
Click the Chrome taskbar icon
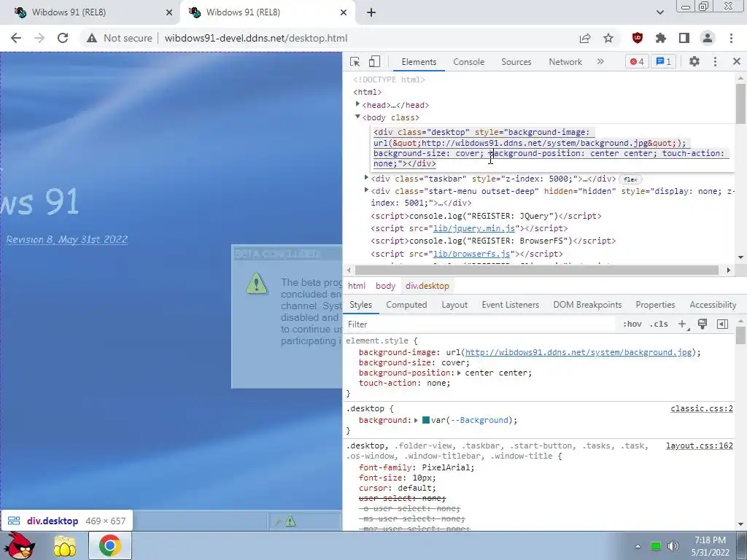[110, 545]
